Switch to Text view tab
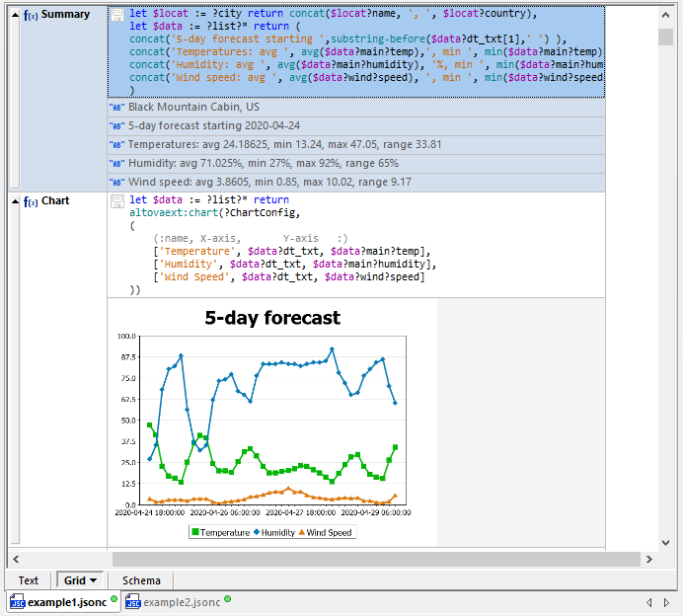683x616 pixels. point(29,581)
